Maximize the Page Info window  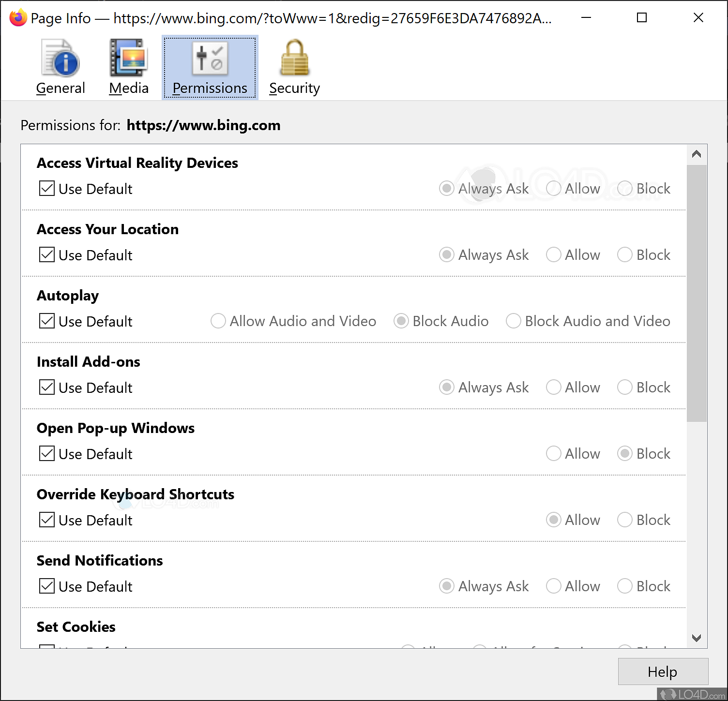point(642,18)
